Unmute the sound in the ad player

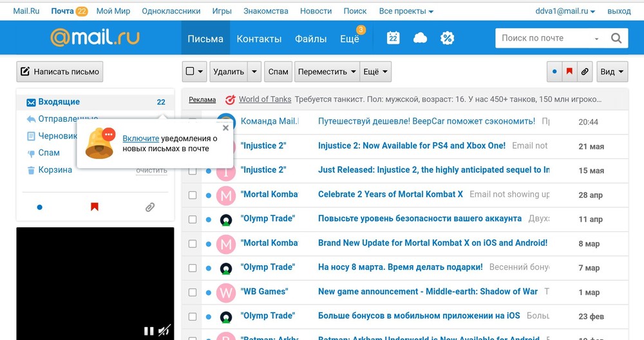point(164,331)
